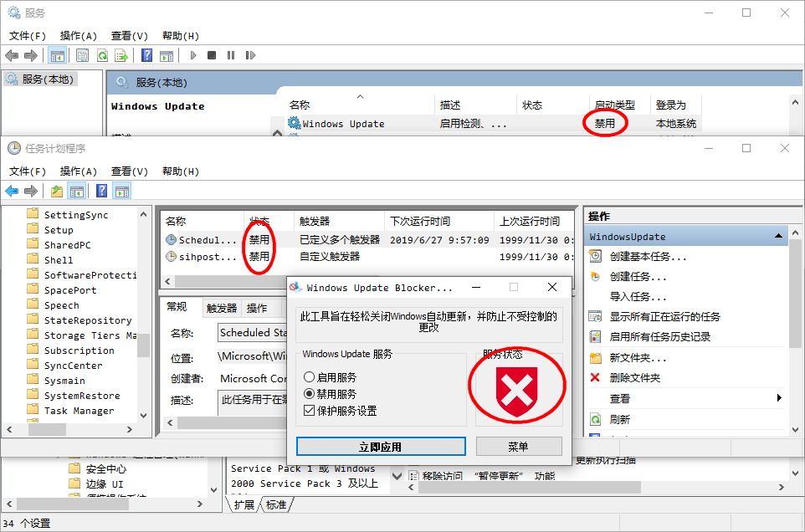Click Forward arrow in Task Scheduler toolbar

click(31, 192)
